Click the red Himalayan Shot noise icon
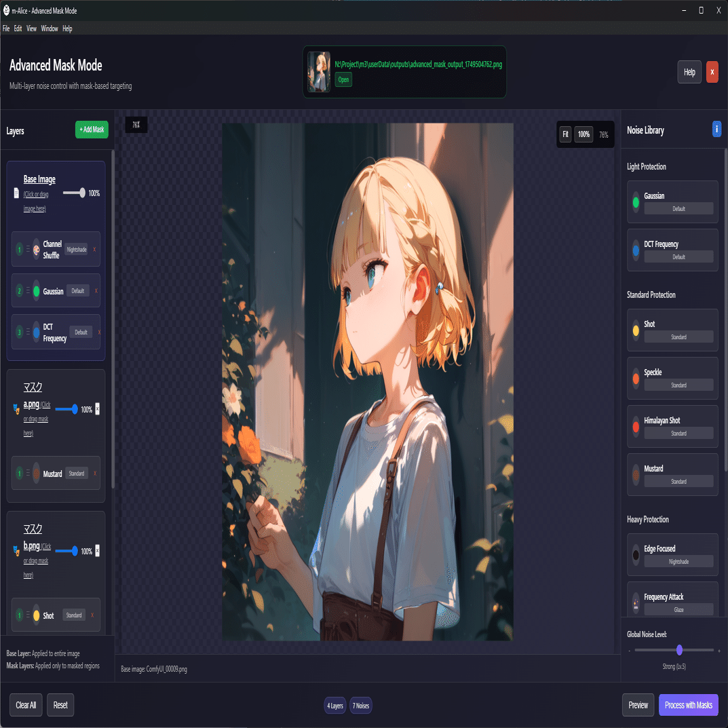The image size is (728, 728). [636, 427]
